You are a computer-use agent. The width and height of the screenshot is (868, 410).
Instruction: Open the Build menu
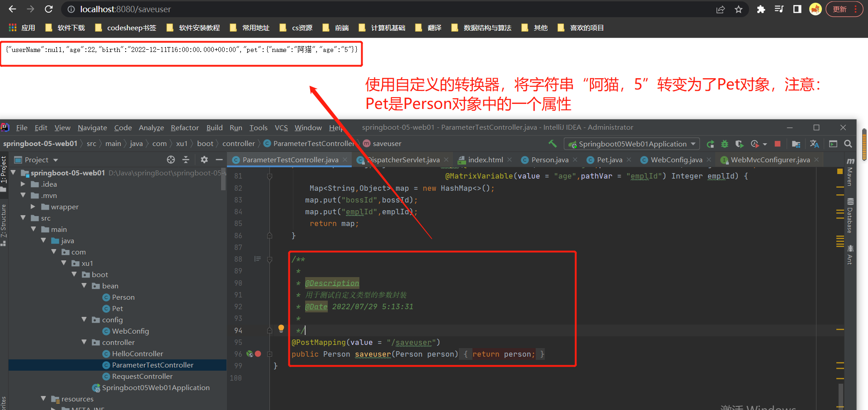(x=214, y=128)
